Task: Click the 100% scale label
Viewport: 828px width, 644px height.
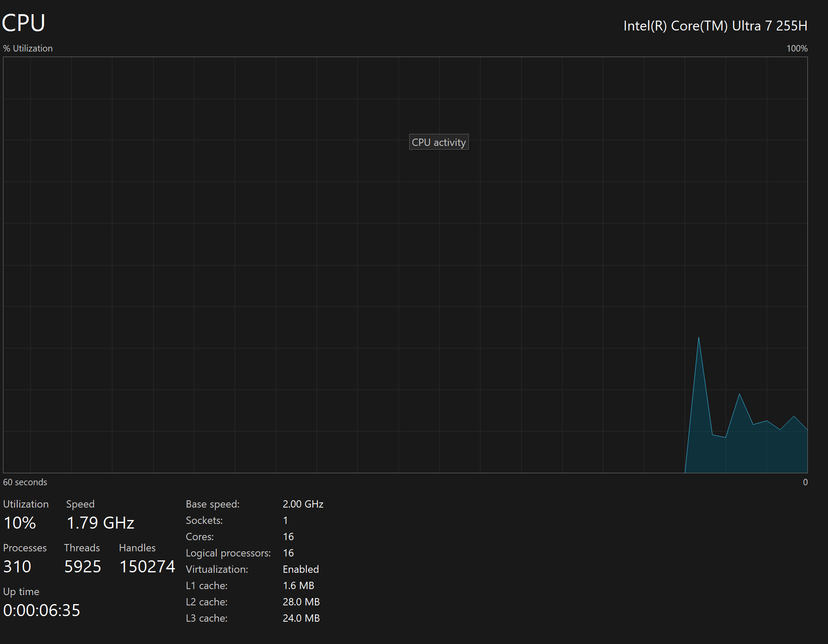Action: coord(797,48)
